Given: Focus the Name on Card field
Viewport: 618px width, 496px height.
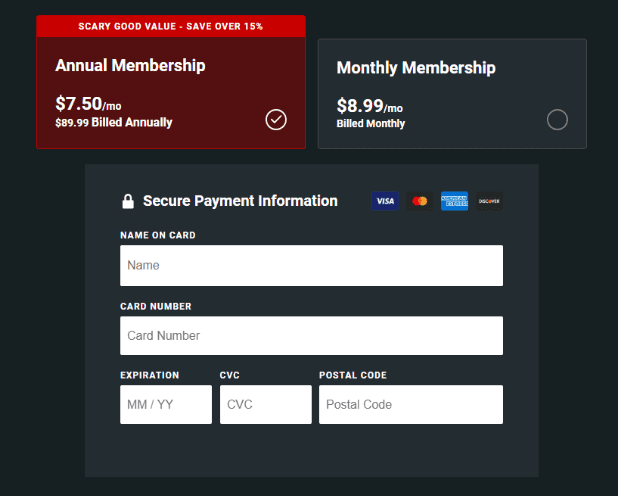Looking at the screenshot, I should 311,265.
